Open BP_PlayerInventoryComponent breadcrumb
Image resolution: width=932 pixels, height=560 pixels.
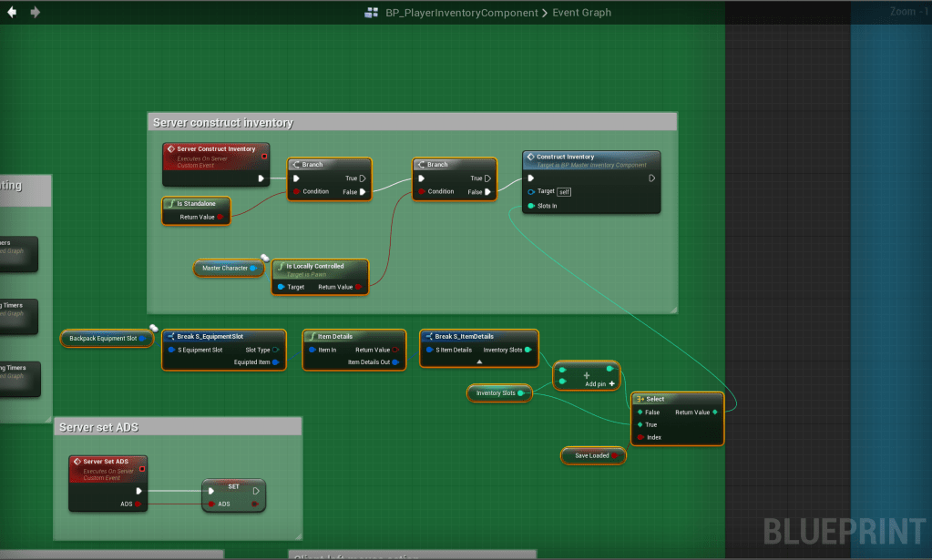461,13
